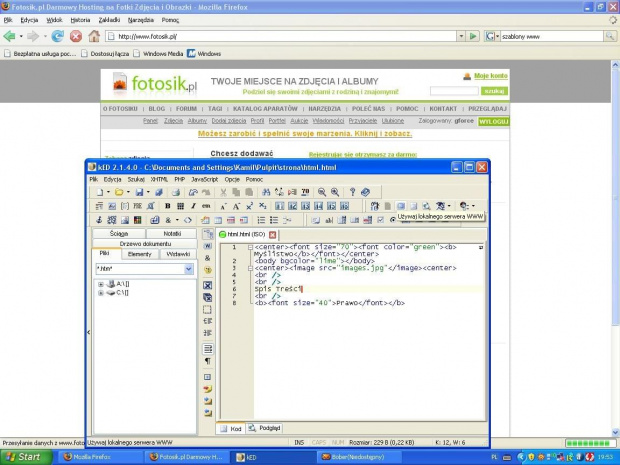620x465 pixels.
Task: Click the W icon in vertical toolbar
Action: pos(208,246)
